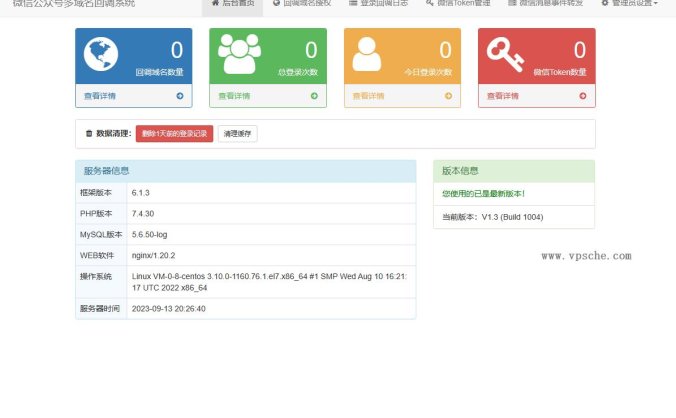Open the 微信Token管理 nav item
The height and width of the screenshot is (418, 676).
458,3
